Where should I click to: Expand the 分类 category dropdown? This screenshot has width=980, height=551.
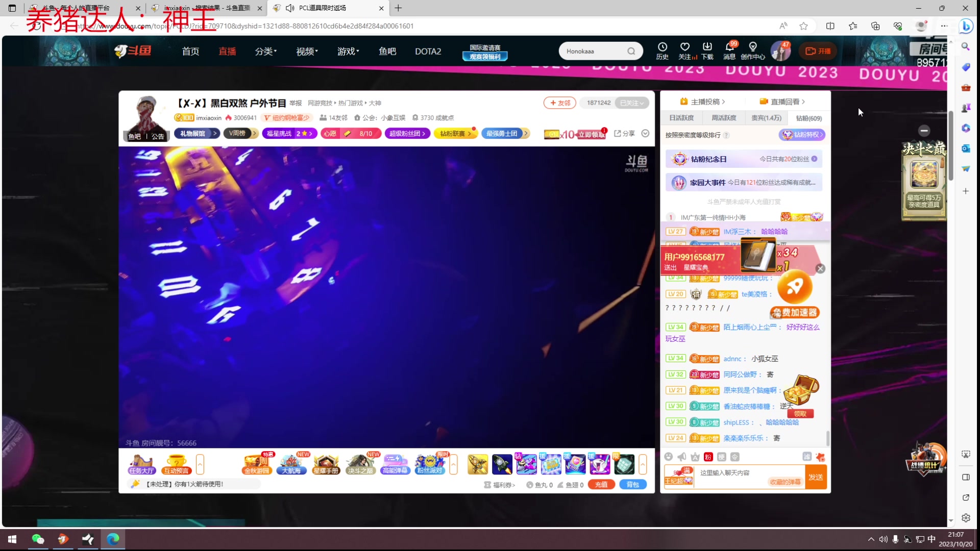pos(265,52)
